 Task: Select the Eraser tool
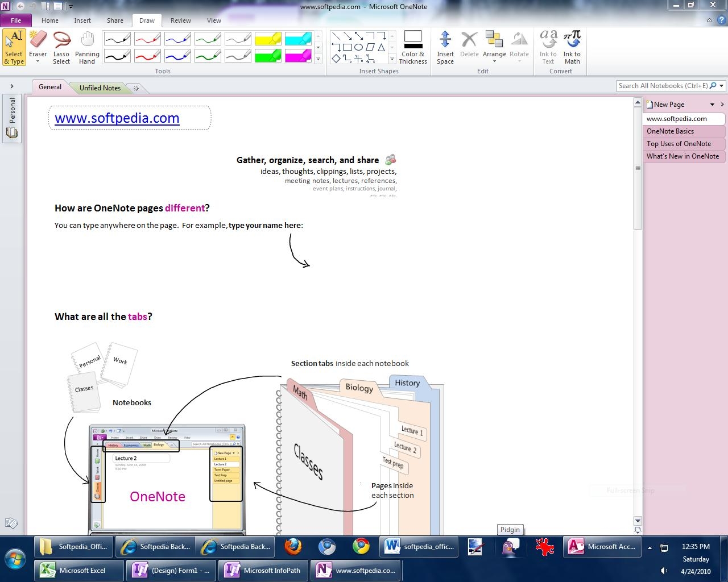(x=38, y=47)
